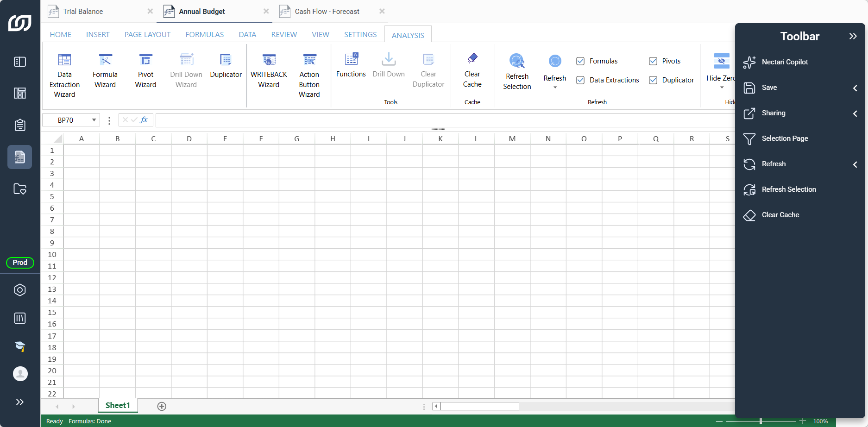Click the ribbon Refresh icon
868x427 pixels.
coord(555,61)
